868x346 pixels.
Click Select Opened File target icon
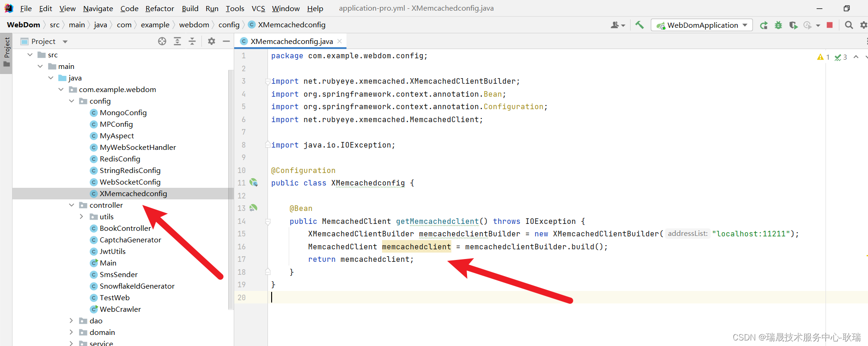[162, 41]
